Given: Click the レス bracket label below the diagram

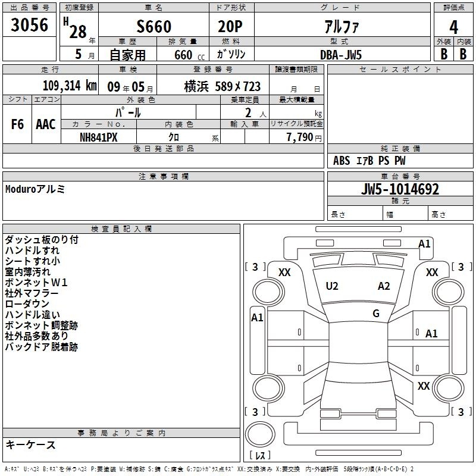Looking at the screenshot, I should click(260, 455).
